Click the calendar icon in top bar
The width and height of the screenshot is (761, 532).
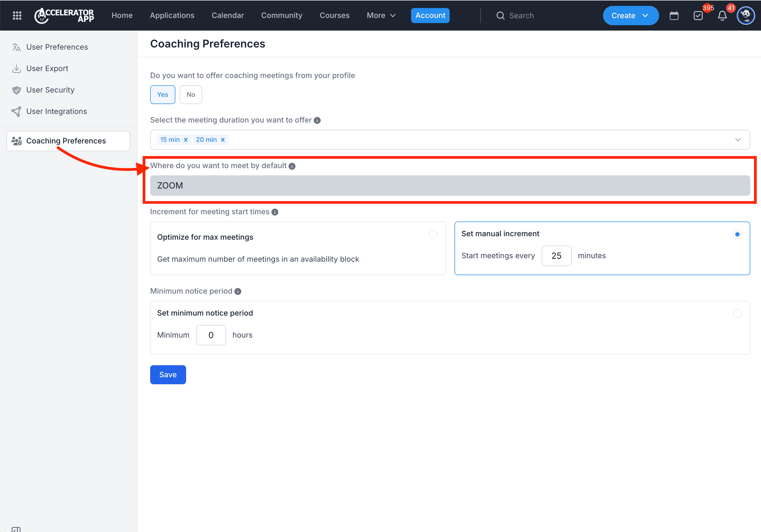pos(674,16)
